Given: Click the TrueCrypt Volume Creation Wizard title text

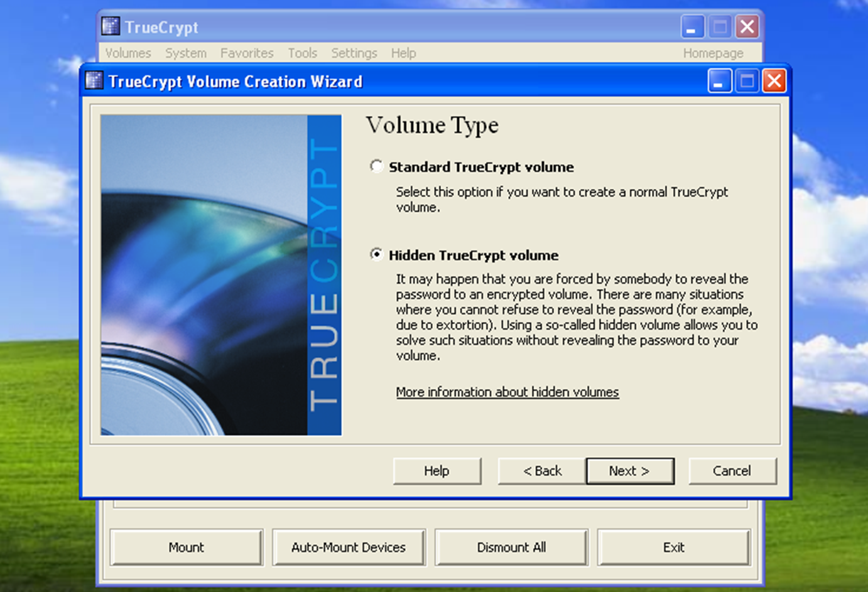Looking at the screenshot, I should click(x=236, y=82).
